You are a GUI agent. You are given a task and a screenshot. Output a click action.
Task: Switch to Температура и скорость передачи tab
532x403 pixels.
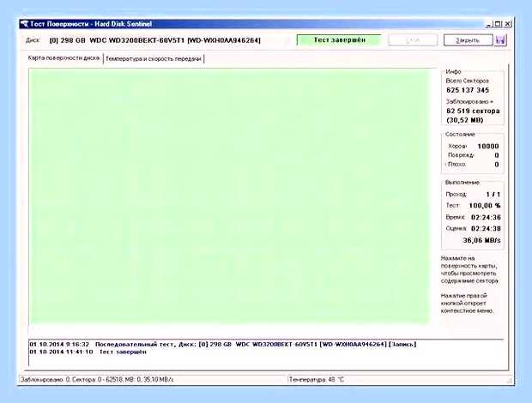tap(154, 58)
